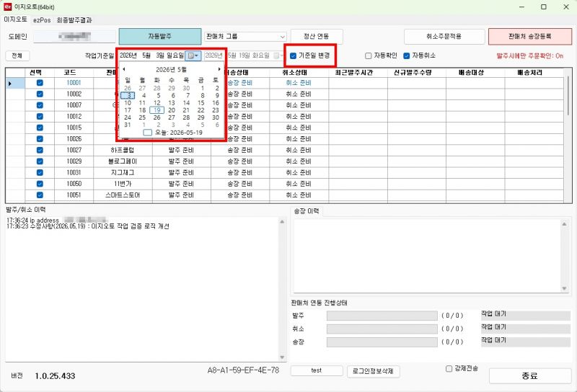Click the test button
577x392 pixels.
[x=317, y=370]
